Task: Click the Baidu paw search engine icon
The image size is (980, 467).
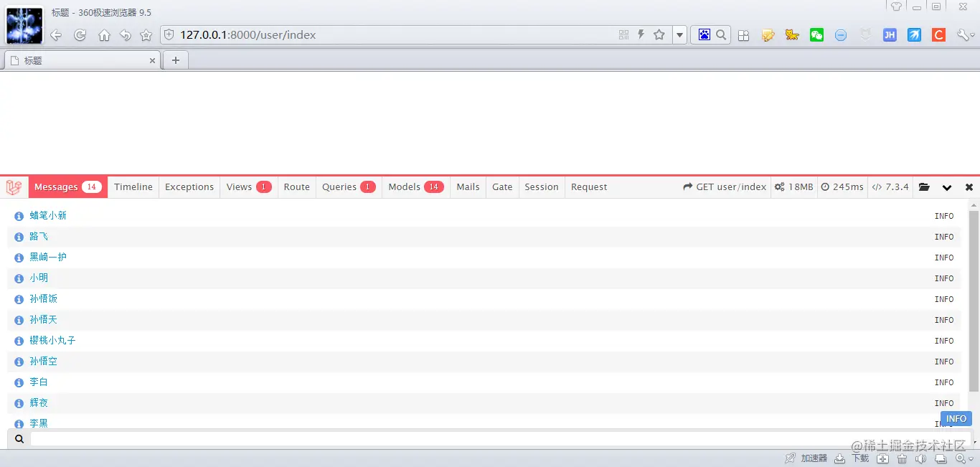Action: click(x=704, y=34)
